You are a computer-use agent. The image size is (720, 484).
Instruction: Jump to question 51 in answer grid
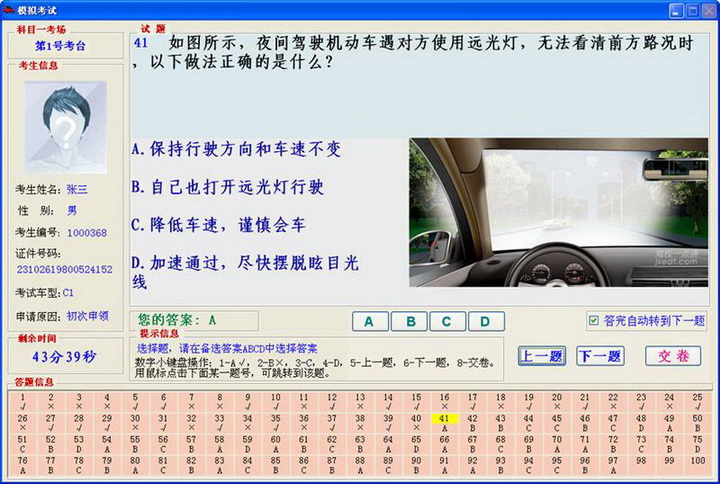[x=22, y=444]
